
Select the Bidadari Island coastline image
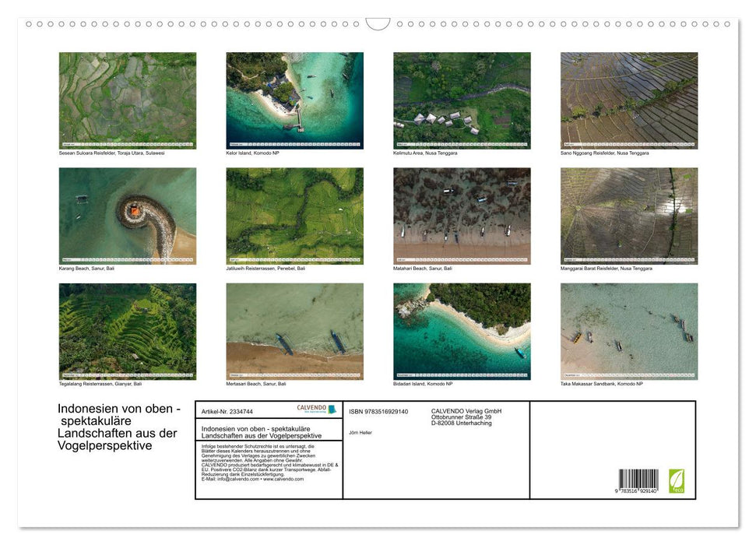point(462,332)
